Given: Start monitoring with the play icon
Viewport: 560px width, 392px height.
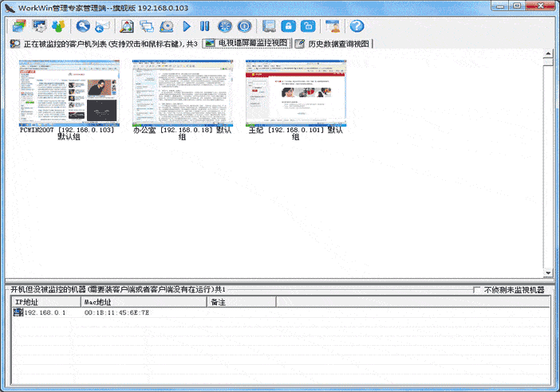Looking at the screenshot, I should coord(187,26).
